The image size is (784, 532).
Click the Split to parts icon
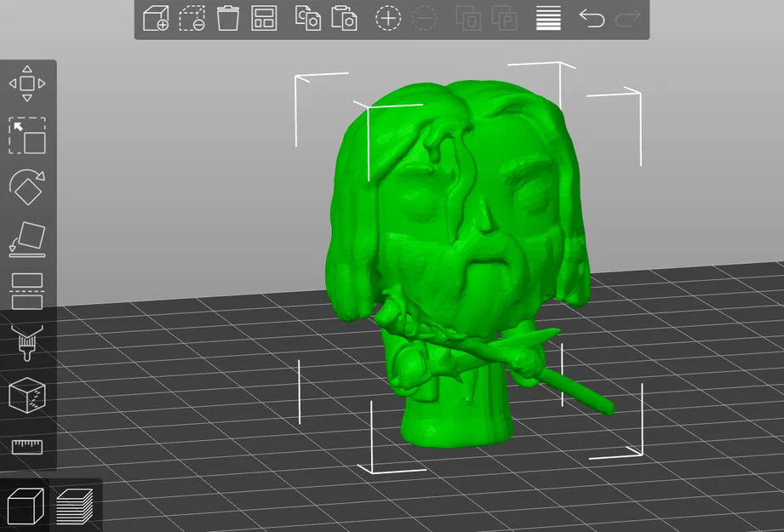(x=505, y=19)
